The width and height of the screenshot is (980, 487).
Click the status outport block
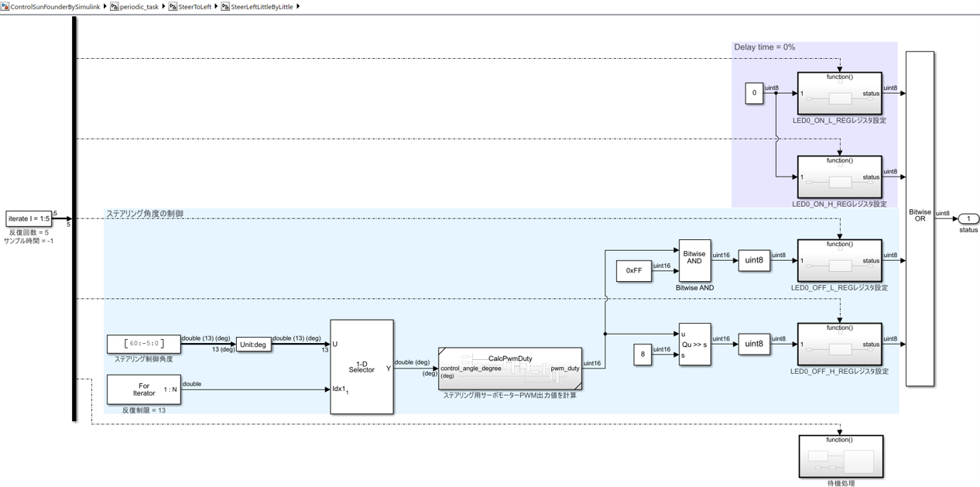point(968,219)
